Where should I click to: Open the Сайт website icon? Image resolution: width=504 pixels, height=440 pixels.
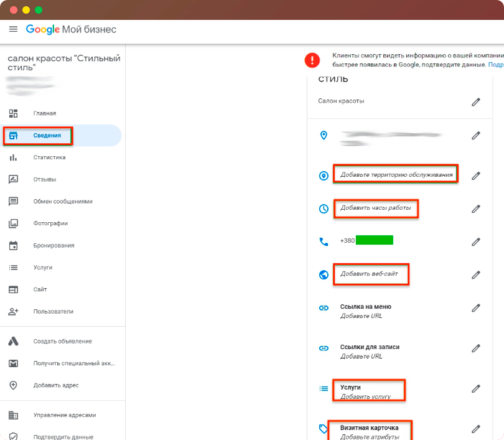tap(13, 289)
